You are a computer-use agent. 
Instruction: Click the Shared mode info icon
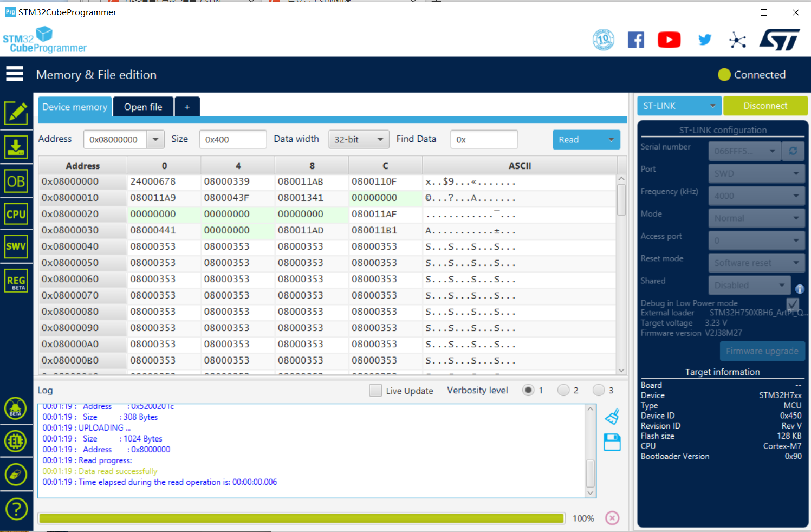pyautogui.click(x=800, y=289)
